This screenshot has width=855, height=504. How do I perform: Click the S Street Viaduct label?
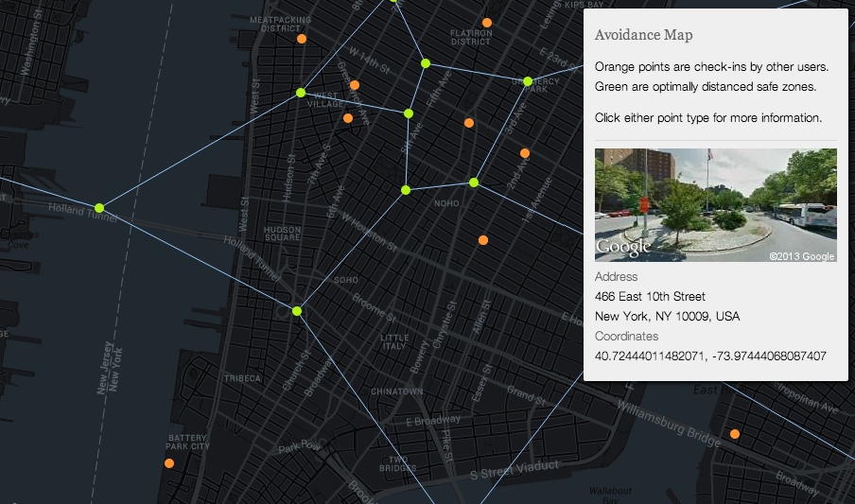515,470
